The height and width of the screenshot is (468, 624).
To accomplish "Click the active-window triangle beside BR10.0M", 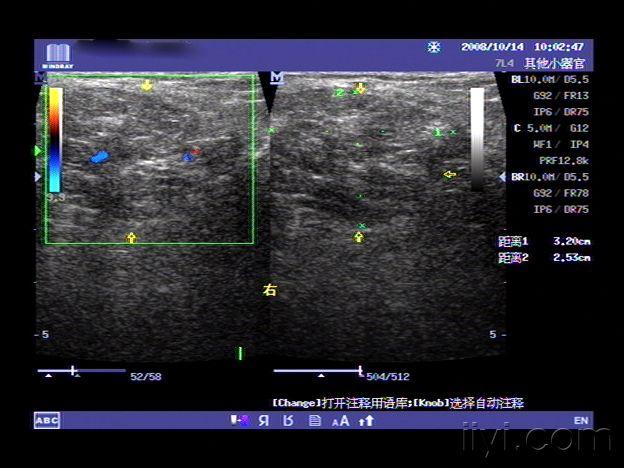I will [x=503, y=177].
